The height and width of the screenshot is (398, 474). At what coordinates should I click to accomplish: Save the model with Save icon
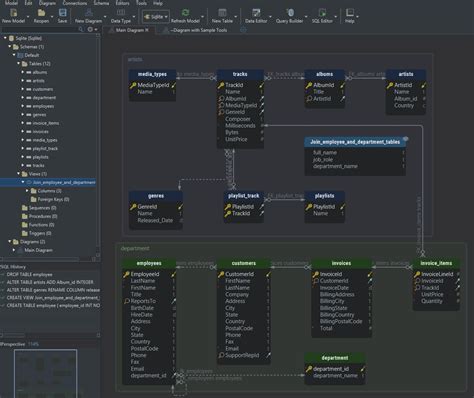coord(62,13)
